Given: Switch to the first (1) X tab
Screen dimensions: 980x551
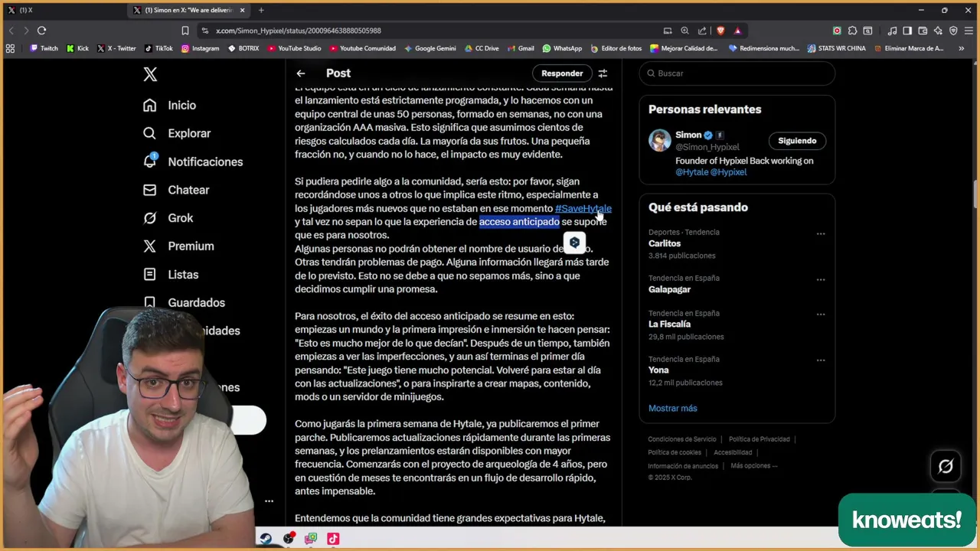Looking at the screenshot, I should click(64, 10).
